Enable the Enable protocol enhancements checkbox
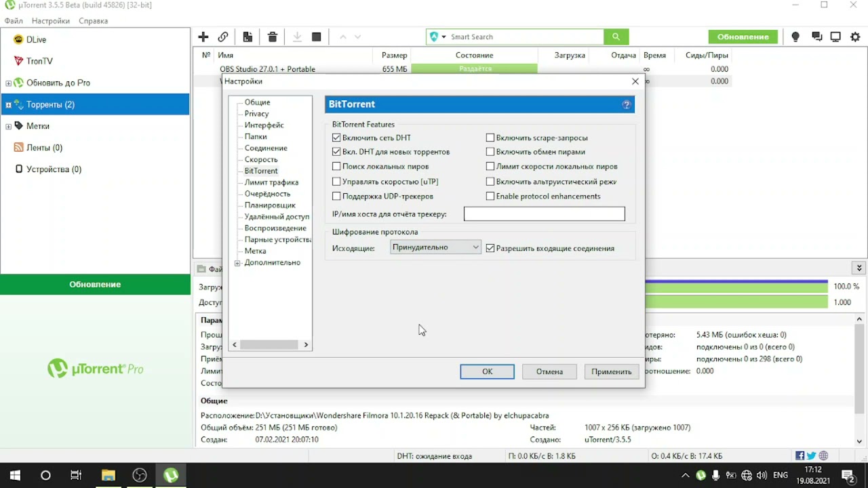 coord(490,196)
